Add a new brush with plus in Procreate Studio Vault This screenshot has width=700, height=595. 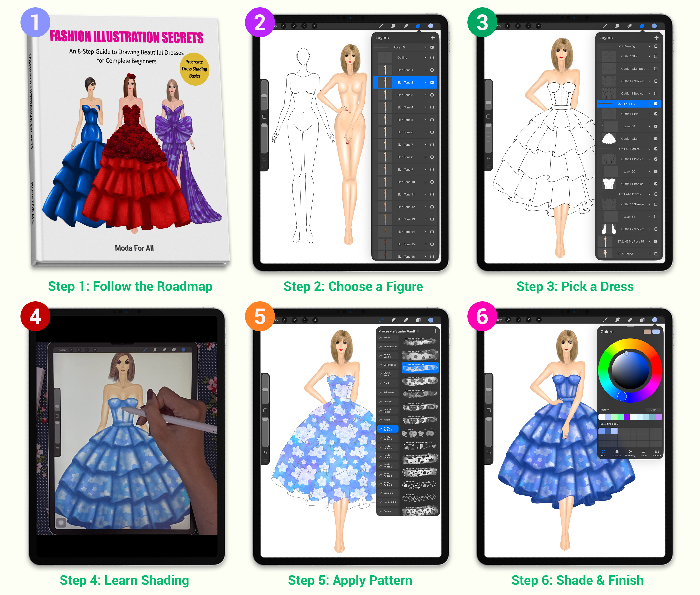tap(436, 331)
